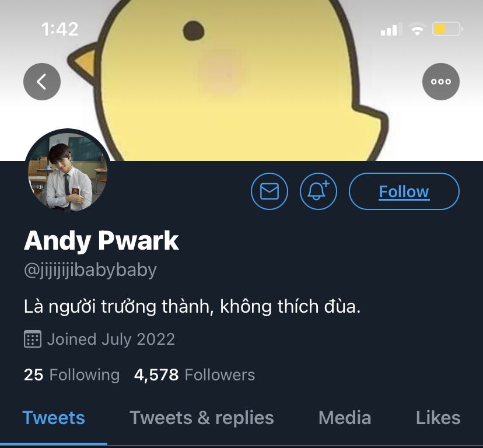
Task: Switch to Tweets & replies tab
Action: pos(202,418)
